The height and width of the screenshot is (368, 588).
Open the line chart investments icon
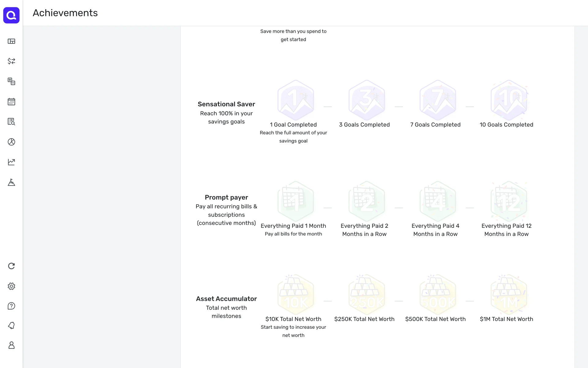[x=11, y=162]
